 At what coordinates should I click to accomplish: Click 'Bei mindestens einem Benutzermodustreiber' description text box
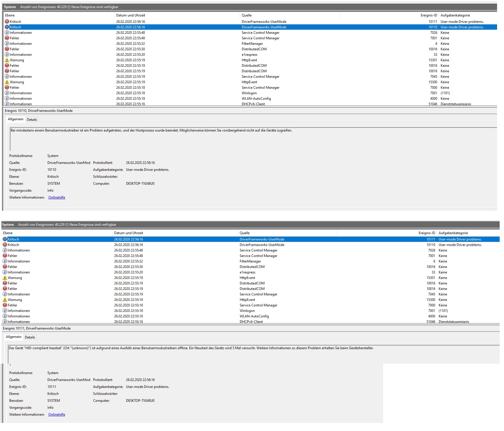point(253,139)
